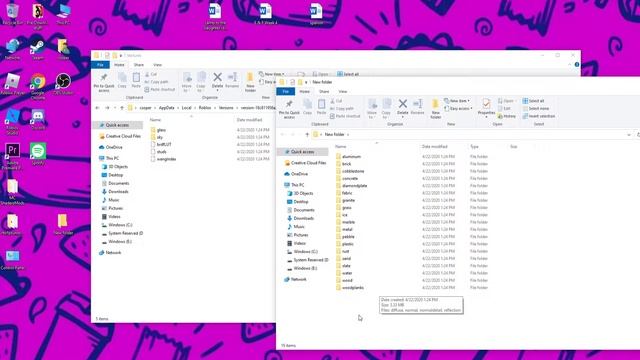Select the glass folder in textures window

click(158, 130)
